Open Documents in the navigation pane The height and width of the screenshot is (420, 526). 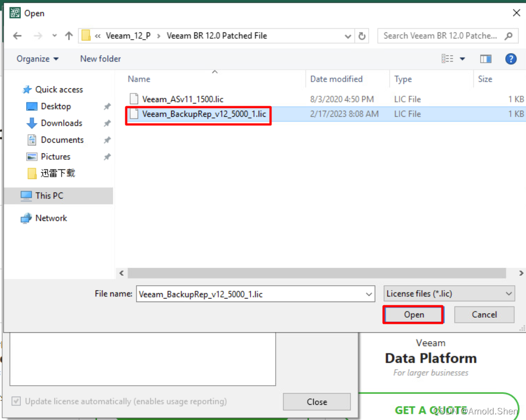coord(55,140)
